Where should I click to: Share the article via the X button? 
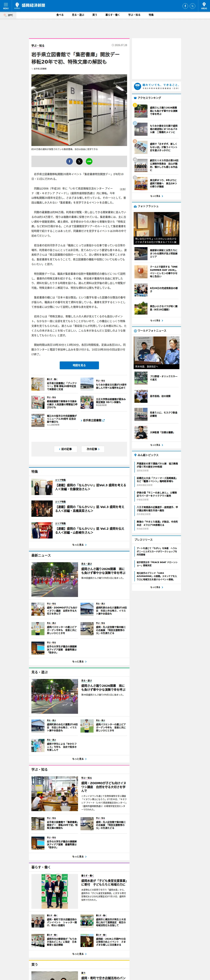point(79,161)
